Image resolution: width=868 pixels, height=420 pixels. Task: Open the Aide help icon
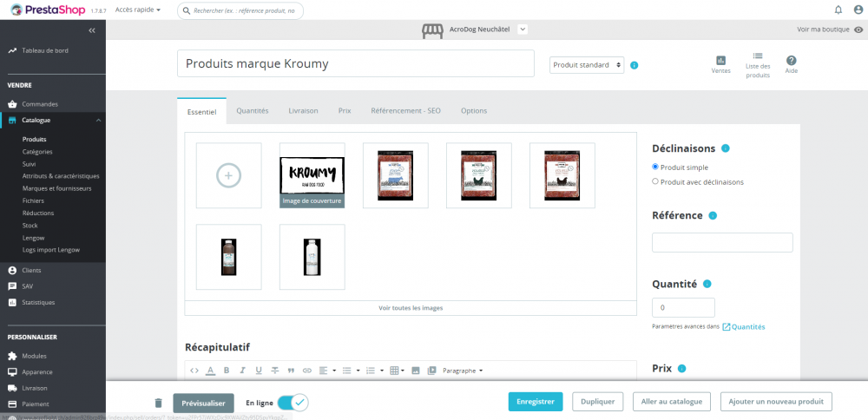tap(792, 61)
